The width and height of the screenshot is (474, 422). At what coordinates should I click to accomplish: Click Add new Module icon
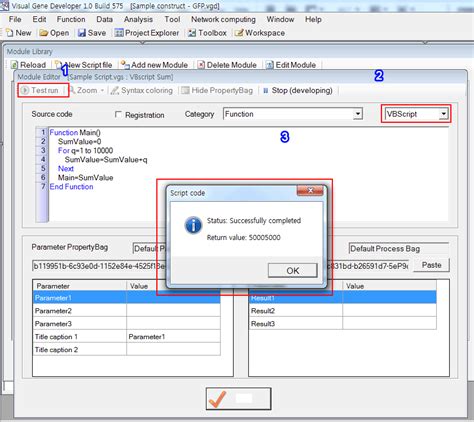coord(125,64)
